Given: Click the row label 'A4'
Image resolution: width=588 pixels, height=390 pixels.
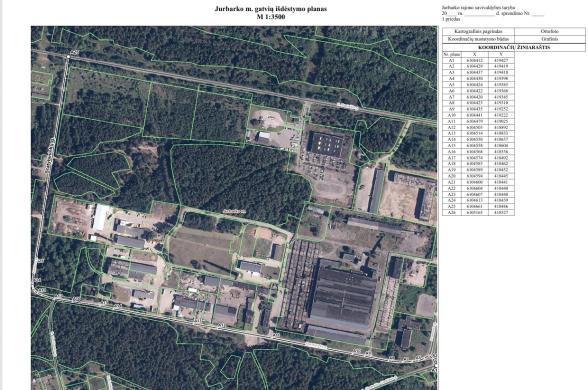Looking at the screenshot, I should point(452,78).
